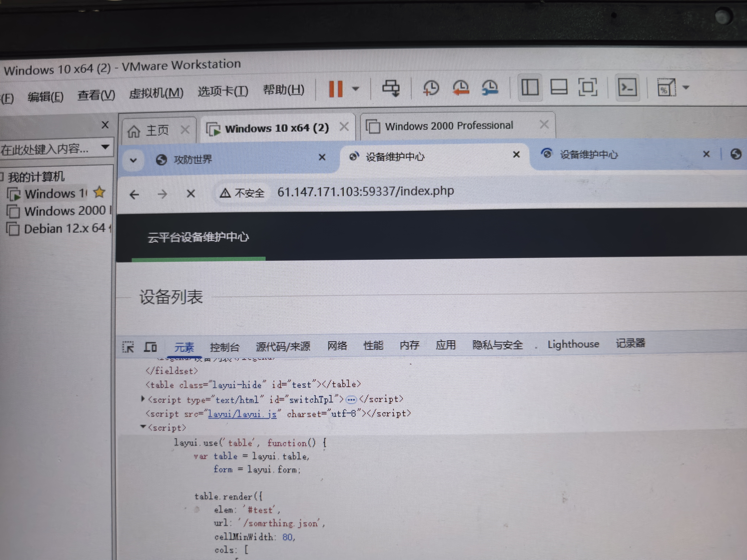
Task: Enter full screen mode icon
Action: tap(588, 87)
